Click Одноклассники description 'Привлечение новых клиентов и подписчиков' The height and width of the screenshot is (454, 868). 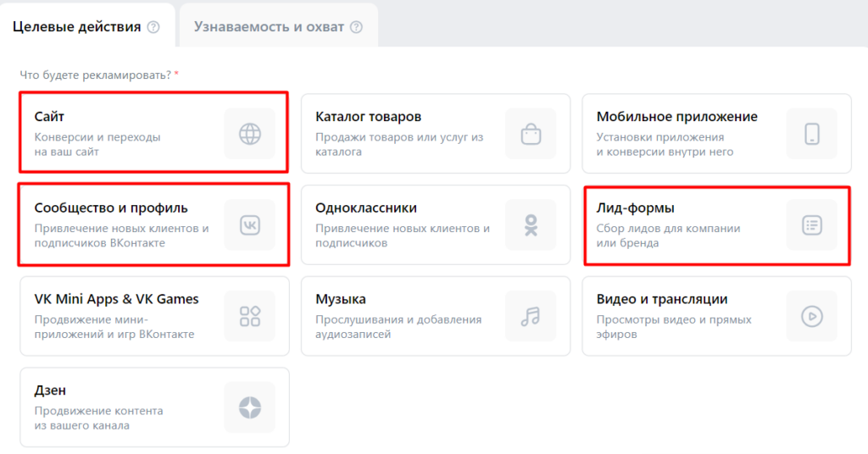[403, 235]
